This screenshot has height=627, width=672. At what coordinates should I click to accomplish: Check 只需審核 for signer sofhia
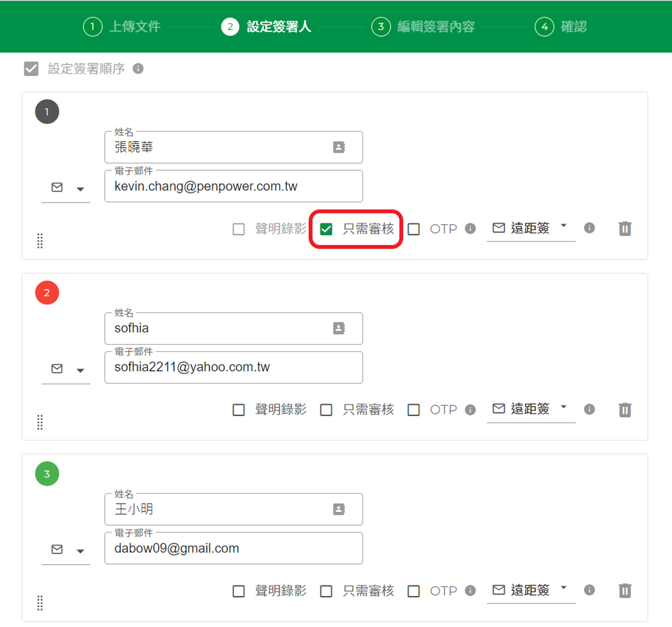pyautogui.click(x=326, y=410)
